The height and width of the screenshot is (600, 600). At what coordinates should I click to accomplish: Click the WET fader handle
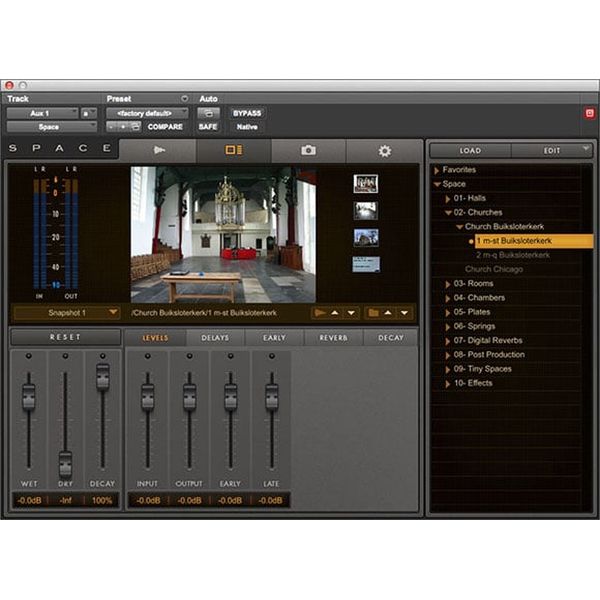[x=28, y=397]
